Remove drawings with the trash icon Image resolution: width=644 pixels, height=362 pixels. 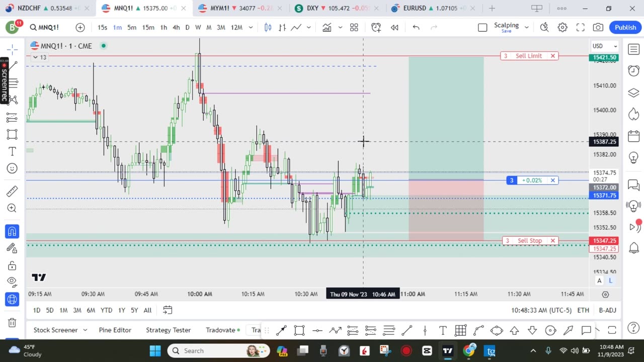pyautogui.click(x=13, y=322)
